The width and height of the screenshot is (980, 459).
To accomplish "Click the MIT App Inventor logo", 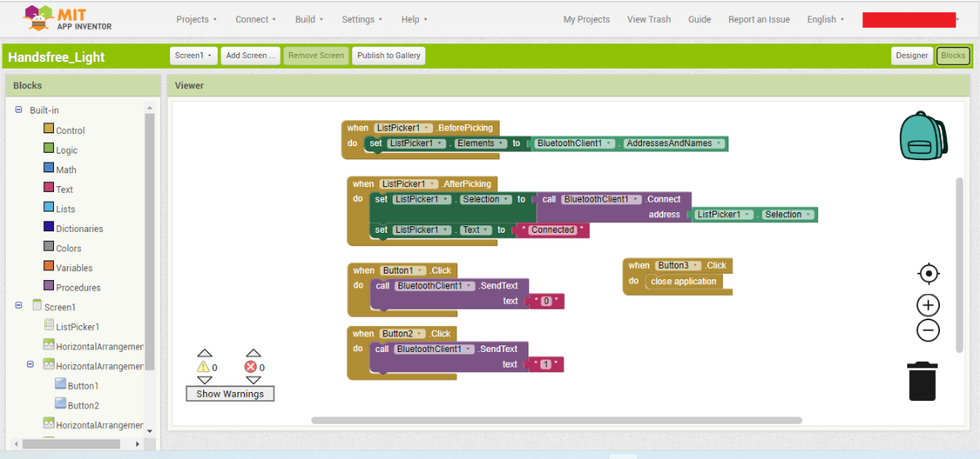I will 68,18.
